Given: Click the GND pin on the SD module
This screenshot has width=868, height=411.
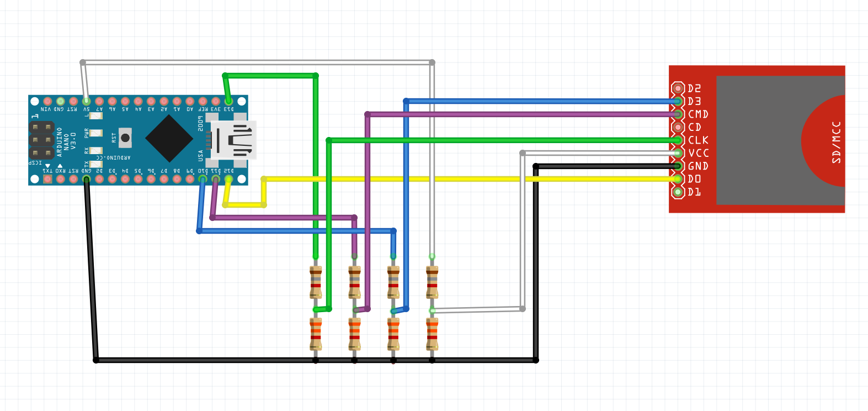Looking at the screenshot, I should tap(678, 166).
